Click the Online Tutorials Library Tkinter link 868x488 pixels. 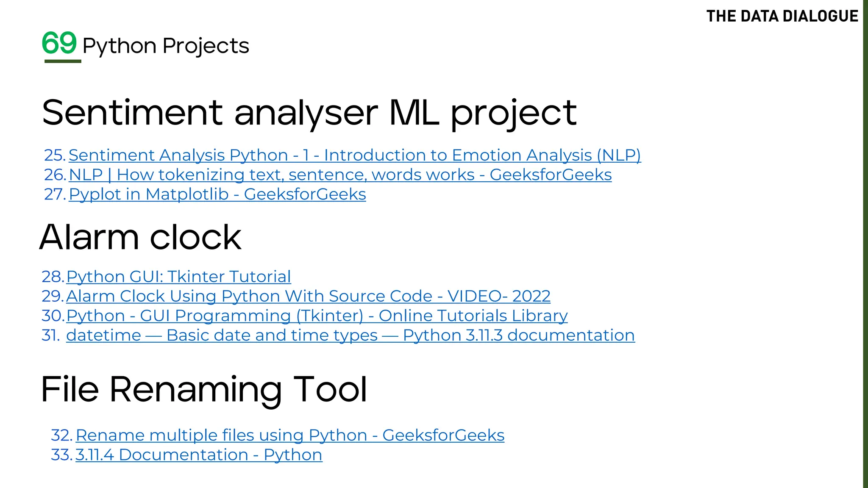point(317,316)
